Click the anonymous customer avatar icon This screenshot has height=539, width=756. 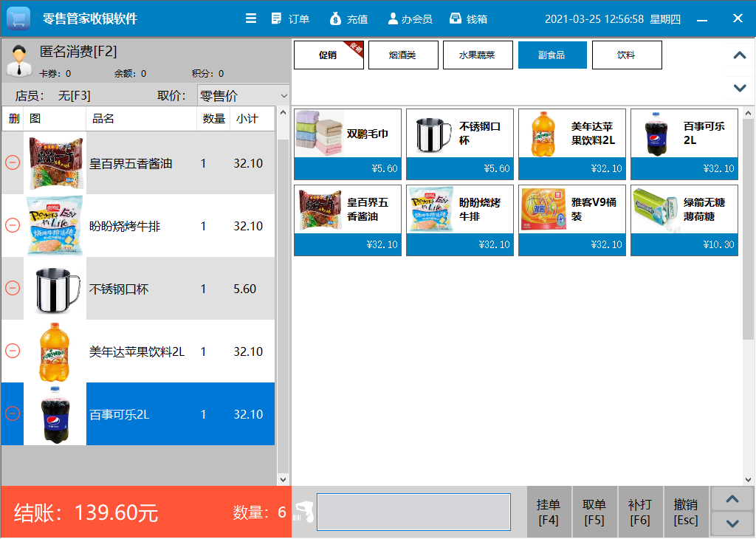(x=19, y=61)
